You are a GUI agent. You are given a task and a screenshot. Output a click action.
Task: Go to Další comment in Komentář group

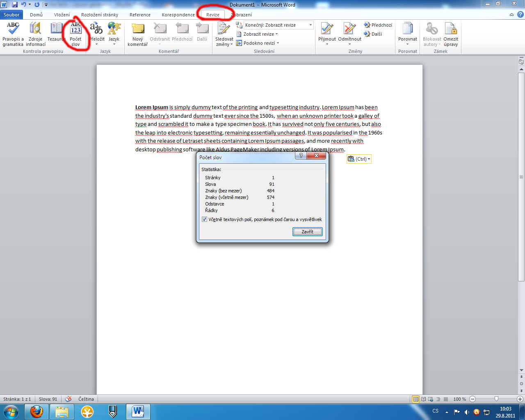(x=202, y=32)
